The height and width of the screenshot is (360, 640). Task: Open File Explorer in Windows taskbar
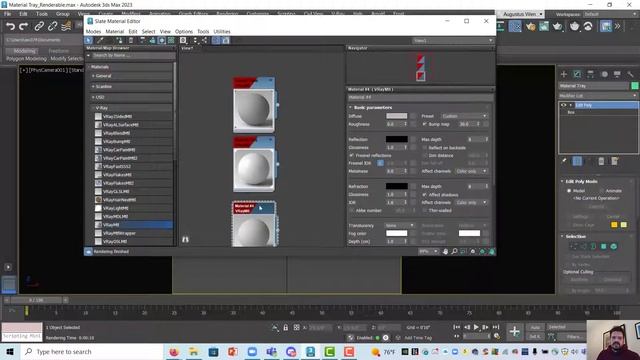193,352
